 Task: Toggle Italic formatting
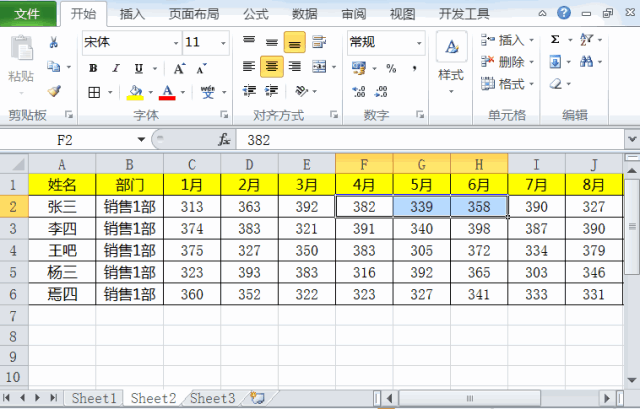[116, 68]
